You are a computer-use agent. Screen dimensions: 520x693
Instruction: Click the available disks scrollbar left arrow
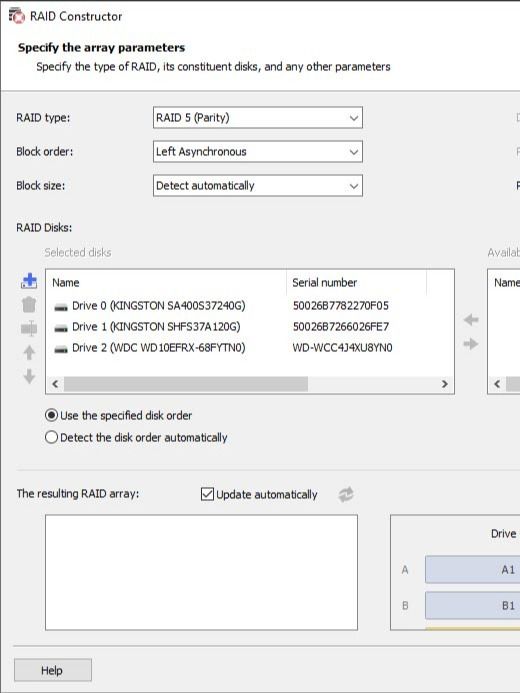point(497,384)
